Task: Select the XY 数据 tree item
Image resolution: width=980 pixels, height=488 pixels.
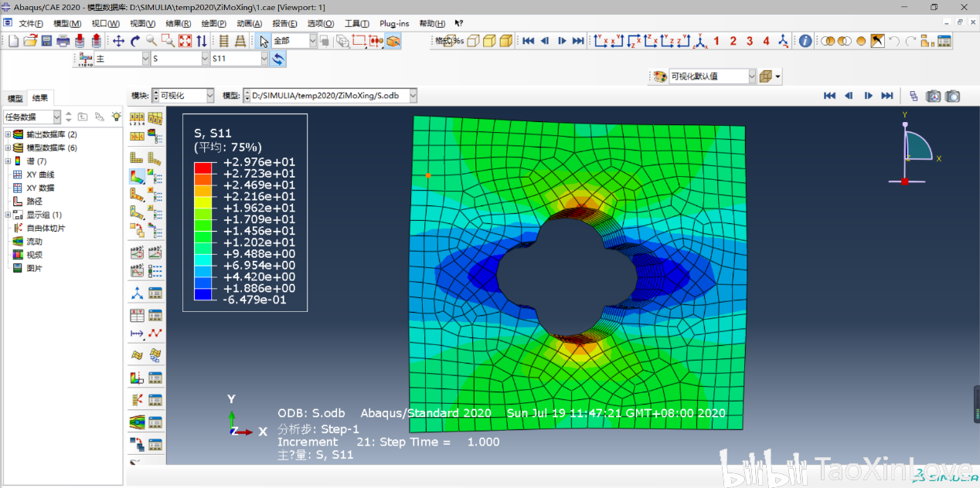Action: pos(40,188)
